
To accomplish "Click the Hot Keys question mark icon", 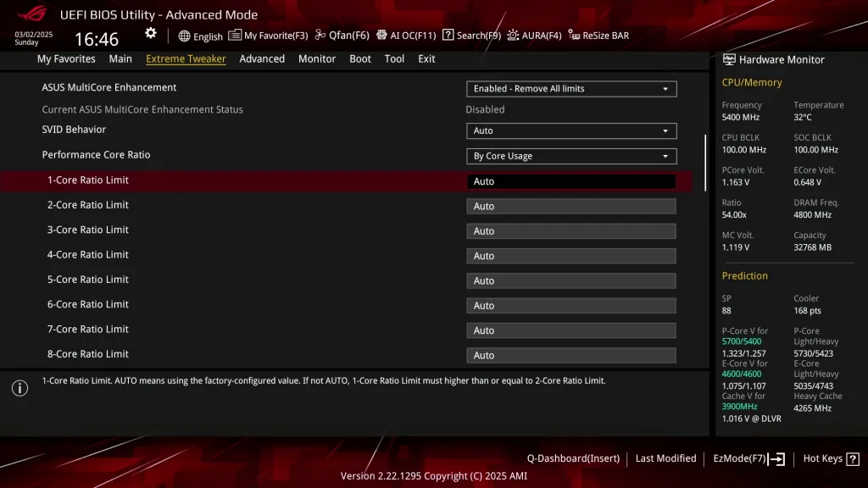I will [x=853, y=458].
